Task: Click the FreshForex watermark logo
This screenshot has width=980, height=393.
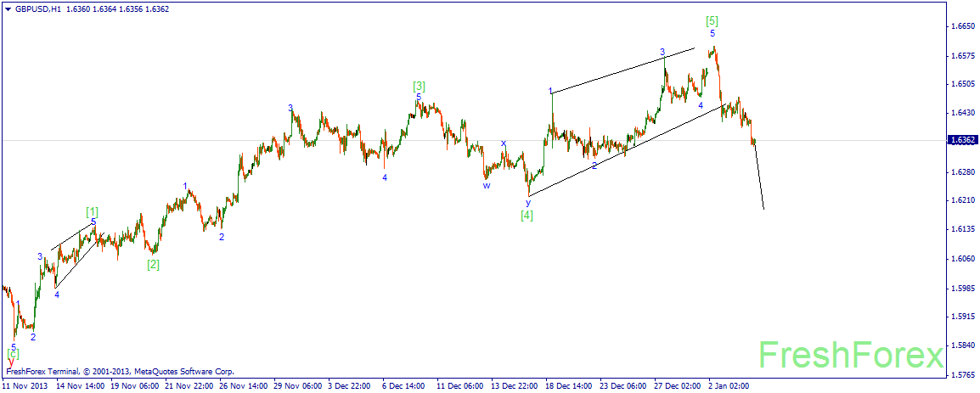Action: coord(851,357)
